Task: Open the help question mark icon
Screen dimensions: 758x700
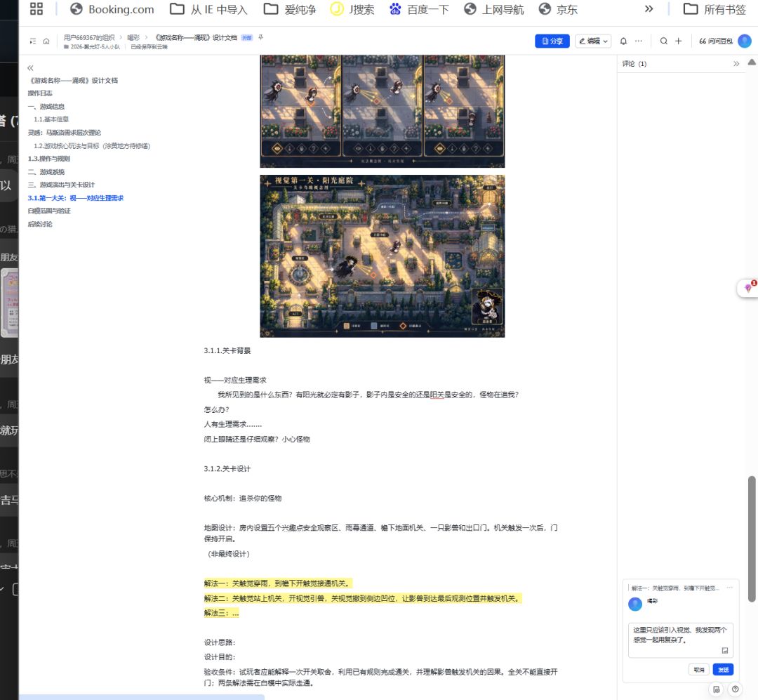Action: [736, 689]
